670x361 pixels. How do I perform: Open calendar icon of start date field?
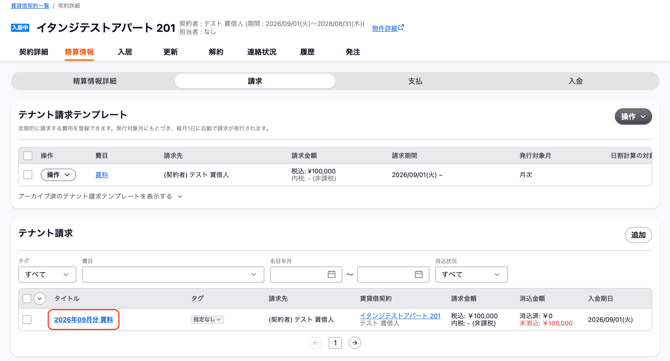click(332, 274)
